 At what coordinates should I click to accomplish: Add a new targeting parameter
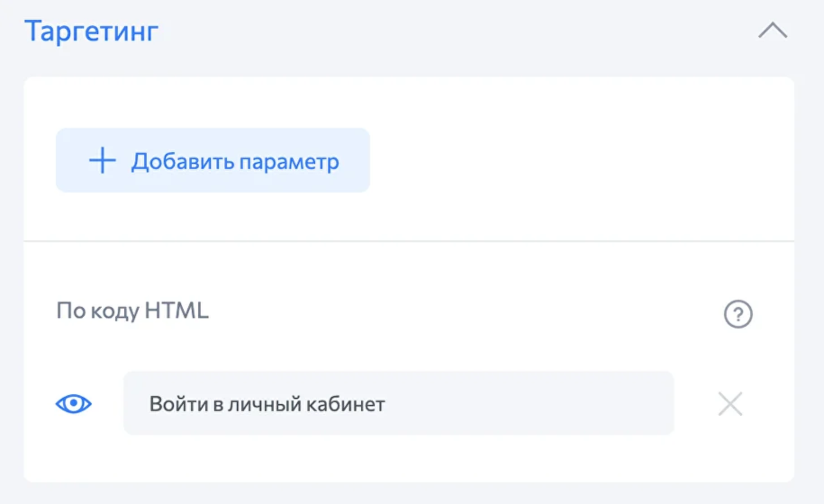point(213,160)
